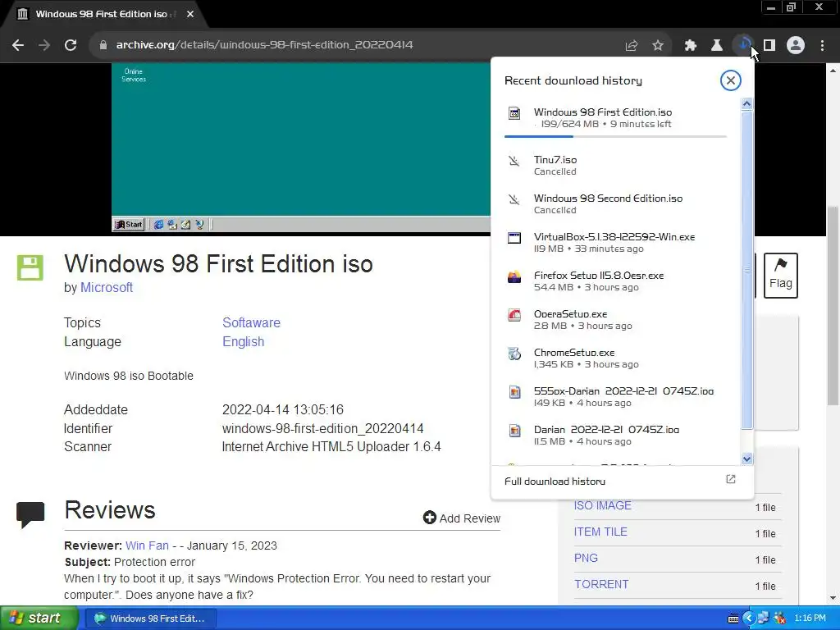Open the Softaware topic link

251,322
